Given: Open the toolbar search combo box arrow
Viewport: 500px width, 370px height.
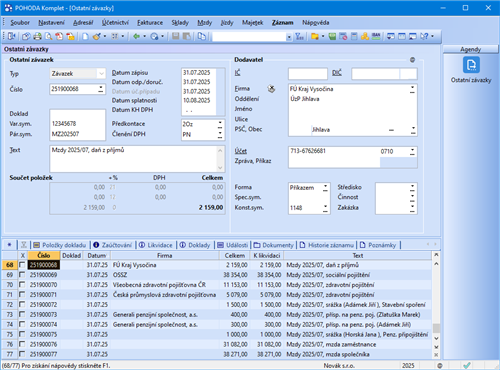Looking at the screenshot, I should click(x=289, y=37).
